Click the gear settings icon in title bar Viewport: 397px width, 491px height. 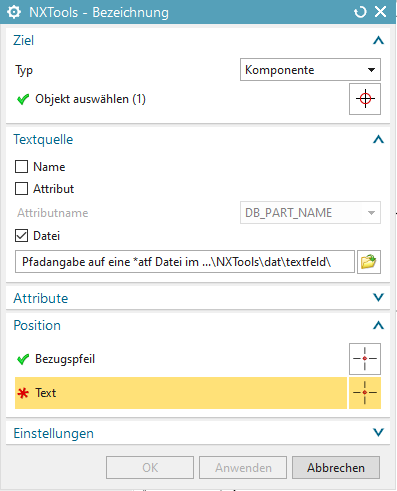[14, 12]
